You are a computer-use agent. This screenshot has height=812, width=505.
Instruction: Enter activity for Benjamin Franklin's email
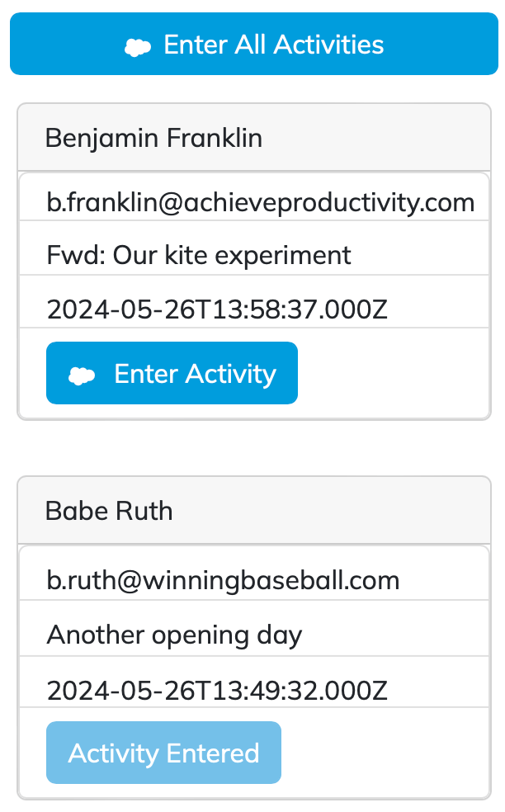point(172,373)
